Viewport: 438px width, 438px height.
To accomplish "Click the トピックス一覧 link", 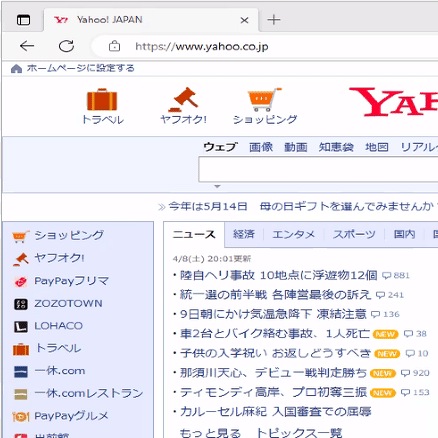I will click(299, 433).
